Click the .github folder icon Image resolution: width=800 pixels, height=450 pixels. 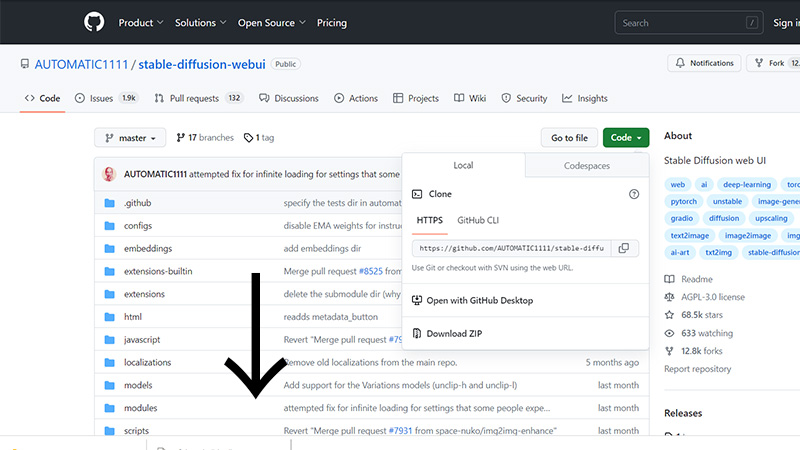tap(109, 203)
